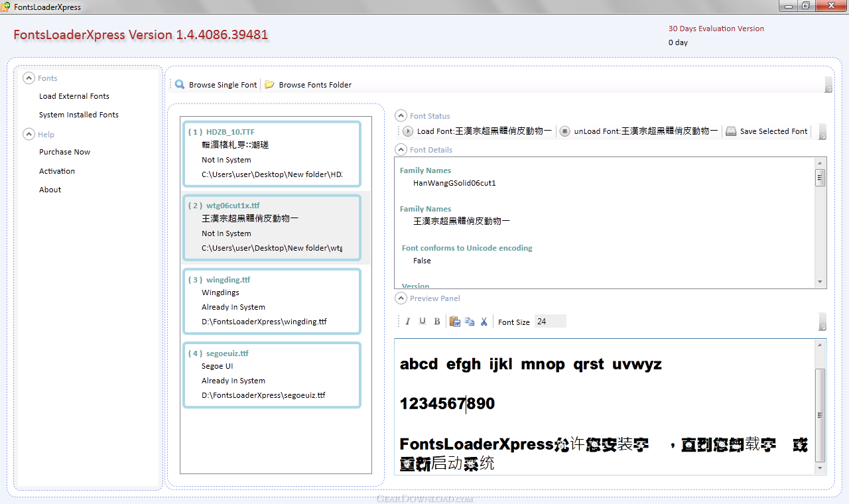Click the Browse Single Font magnifier icon
849x504 pixels.
click(180, 84)
